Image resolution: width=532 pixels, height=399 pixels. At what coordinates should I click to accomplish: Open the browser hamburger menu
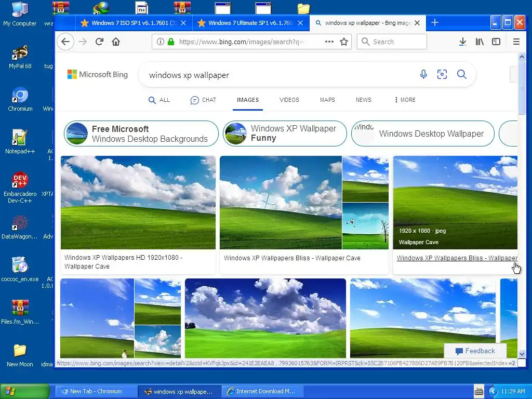point(516,42)
